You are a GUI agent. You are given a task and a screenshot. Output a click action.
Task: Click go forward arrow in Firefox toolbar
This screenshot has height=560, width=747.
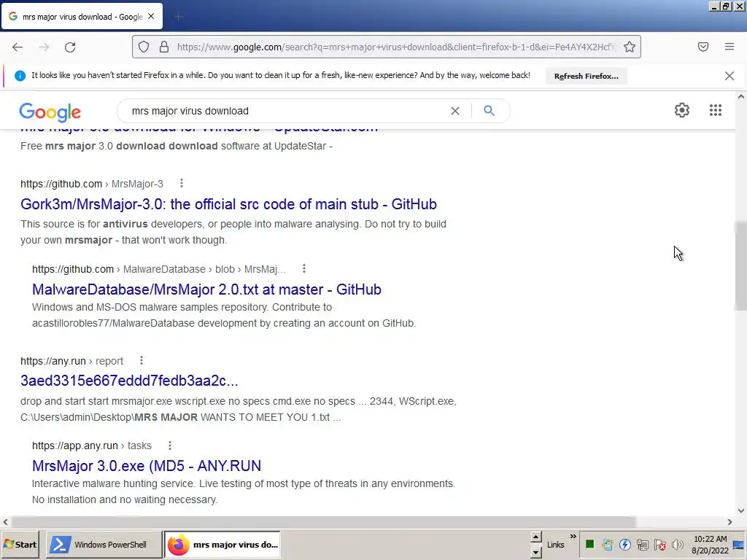point(44,47)
